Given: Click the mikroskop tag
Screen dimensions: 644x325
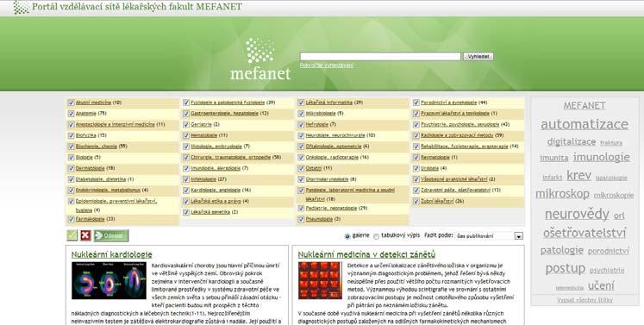Looking at the screenshot, I should tap(562, 193).
